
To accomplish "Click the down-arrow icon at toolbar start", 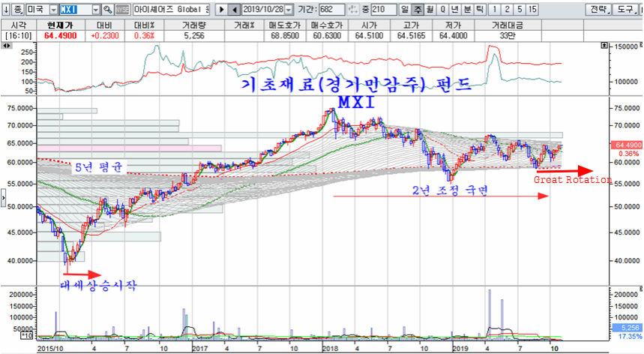I will coord(6,10).
